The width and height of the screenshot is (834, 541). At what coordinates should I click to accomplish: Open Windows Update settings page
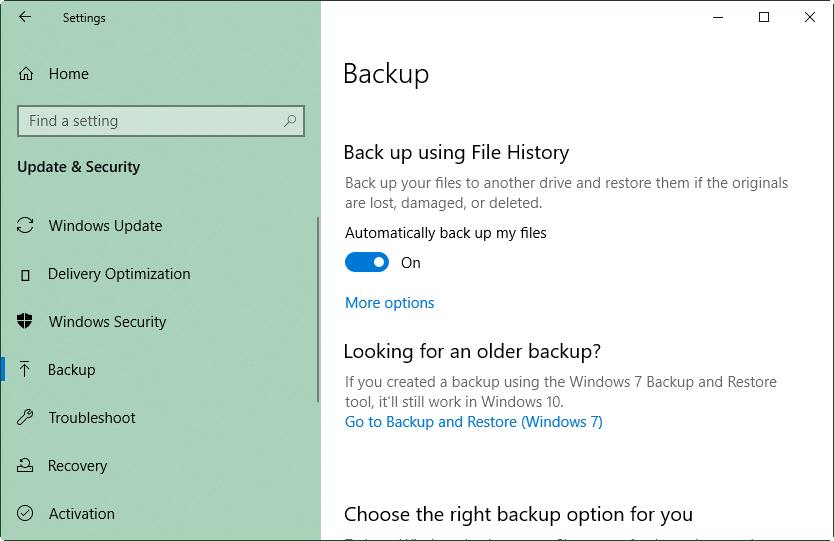(105, 226)
